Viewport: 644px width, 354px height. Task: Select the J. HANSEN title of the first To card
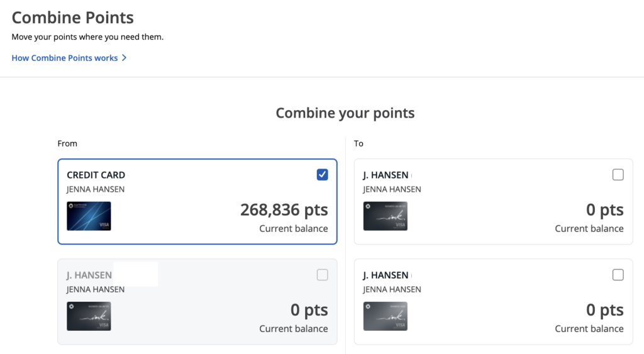[386, 175]
